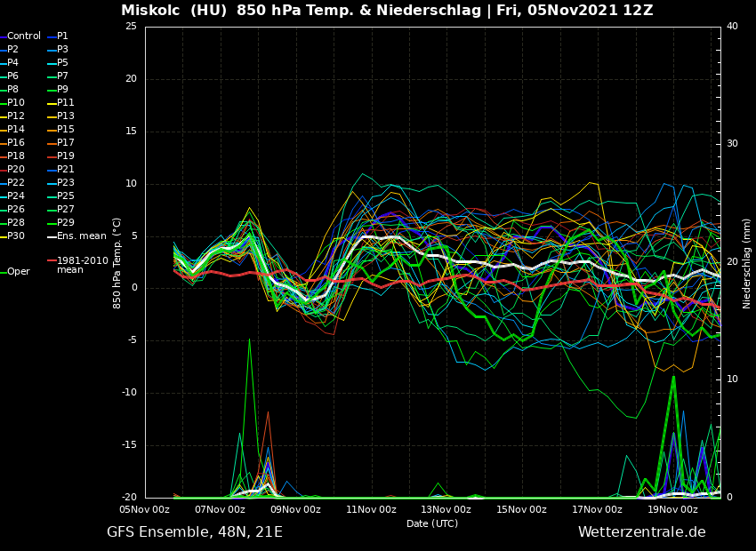Click the 05Nov 00z date tick label
Screen dimensions: 756x551
point(145,510)
